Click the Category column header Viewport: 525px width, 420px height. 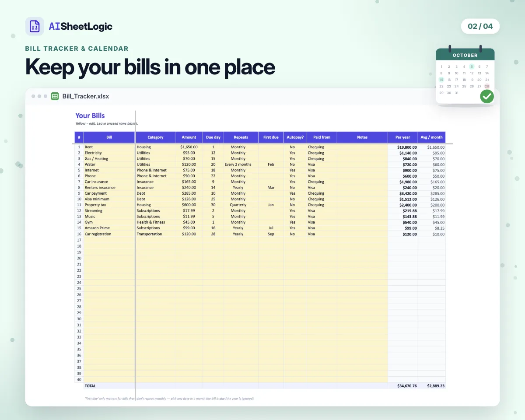[155, 137]
